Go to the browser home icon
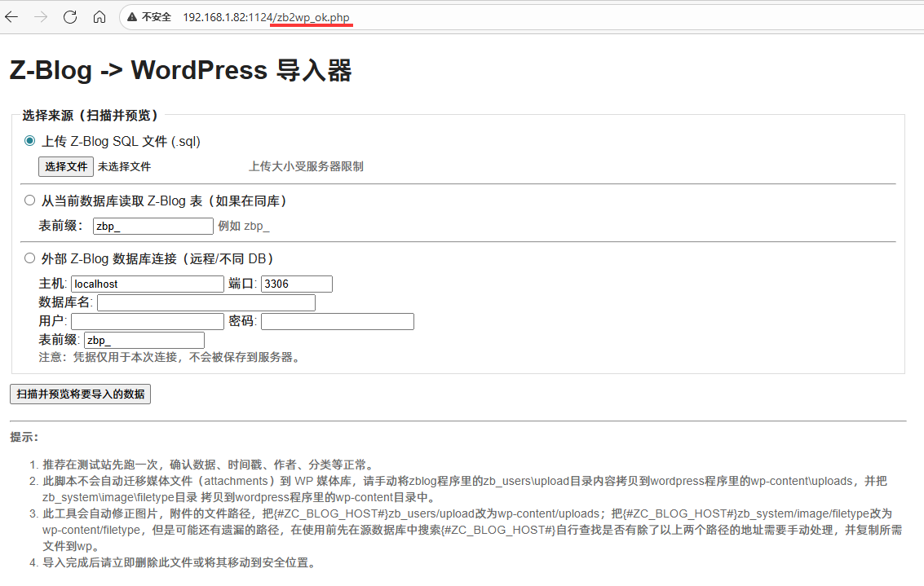 coord(99,17)
